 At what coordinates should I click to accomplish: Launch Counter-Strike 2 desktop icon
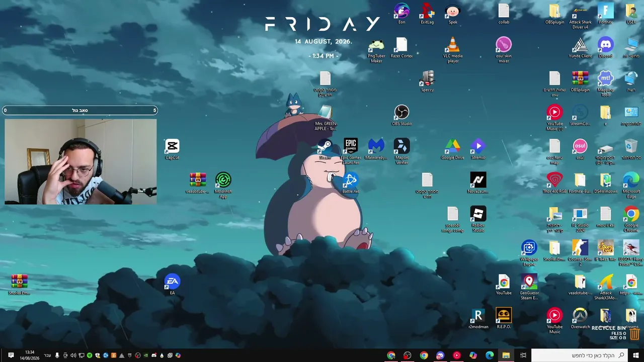click(x=580, y=253)
